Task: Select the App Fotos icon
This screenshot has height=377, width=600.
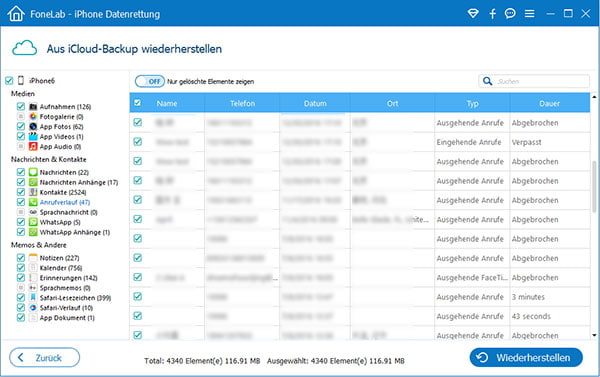Action: tap(33, 126)
